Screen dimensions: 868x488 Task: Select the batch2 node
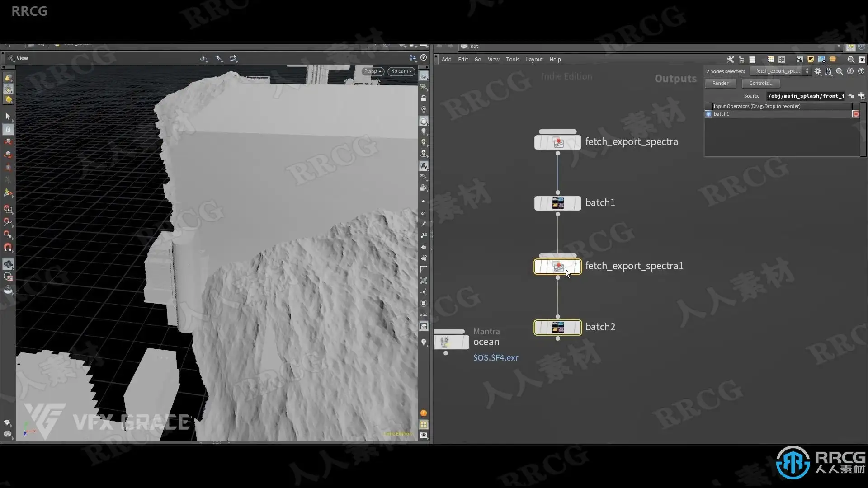pos(557,327)
